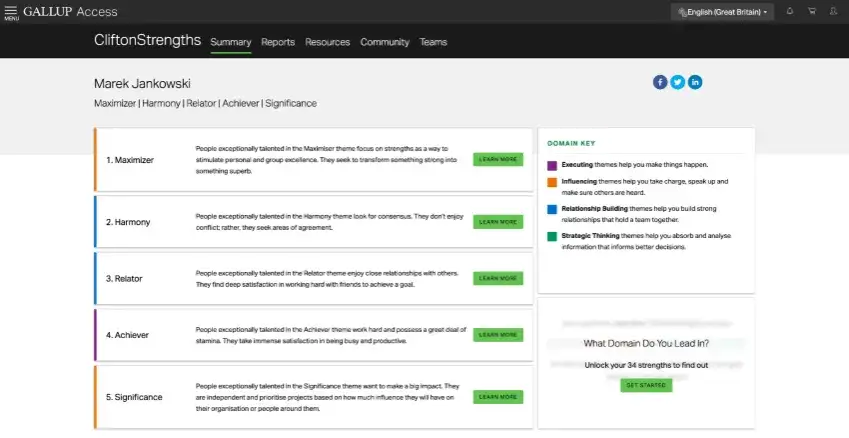Screen dimensions: 849x438
Task: Click the user profile icon
Action: [x=833, y=11]
